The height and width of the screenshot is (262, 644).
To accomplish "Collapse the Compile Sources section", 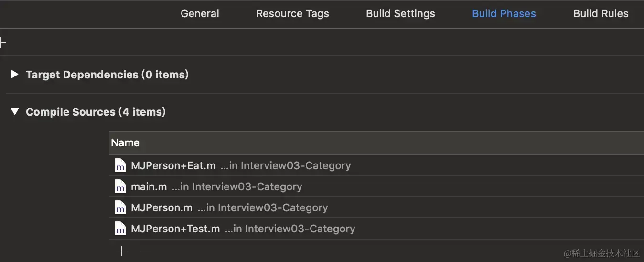I will point(15,112).
